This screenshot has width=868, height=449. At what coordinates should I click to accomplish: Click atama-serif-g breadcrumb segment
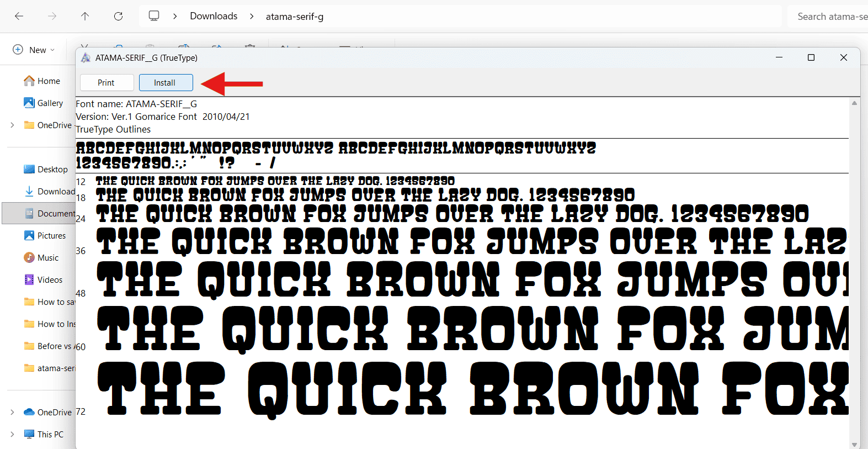pyautogui.click(x=295, y=17)
